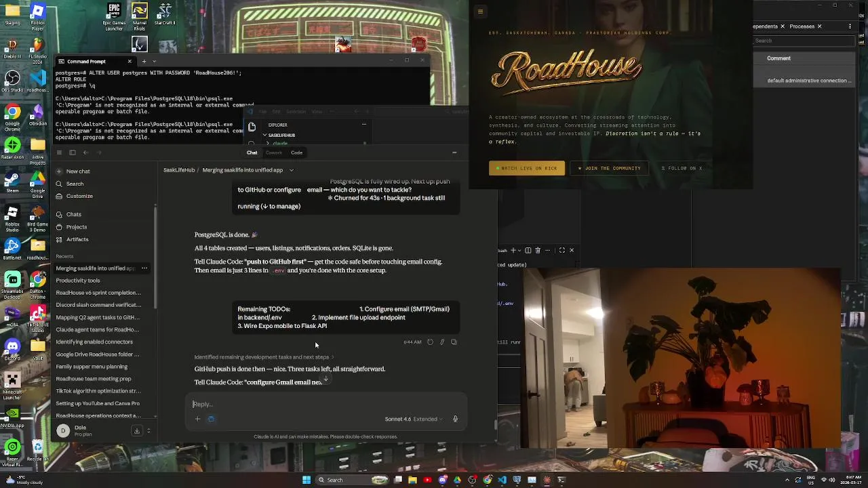The width and height of the screenshot is (868, 488).
Task: Open the model selector Sonnet 4.6 Extended
Action: pyautogui.click(x=413, y=419)
